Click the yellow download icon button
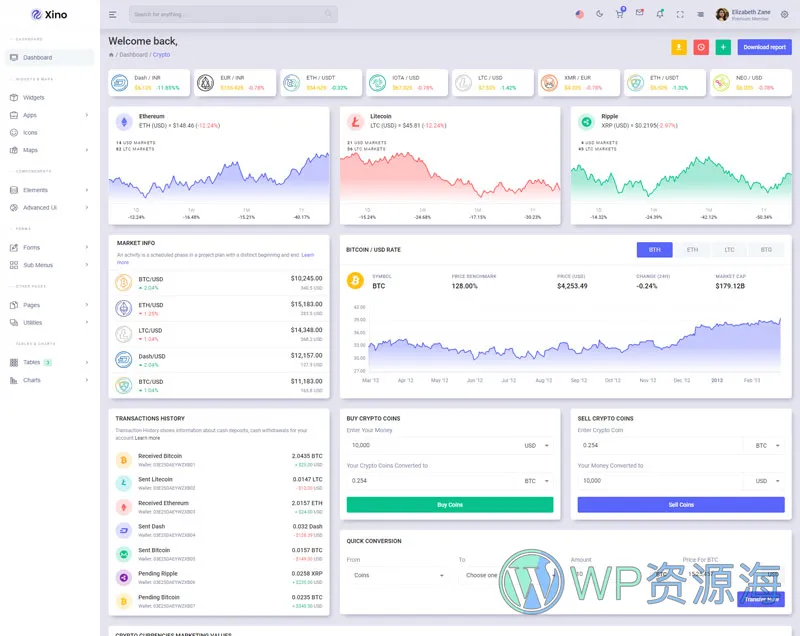 coord(679,47)
